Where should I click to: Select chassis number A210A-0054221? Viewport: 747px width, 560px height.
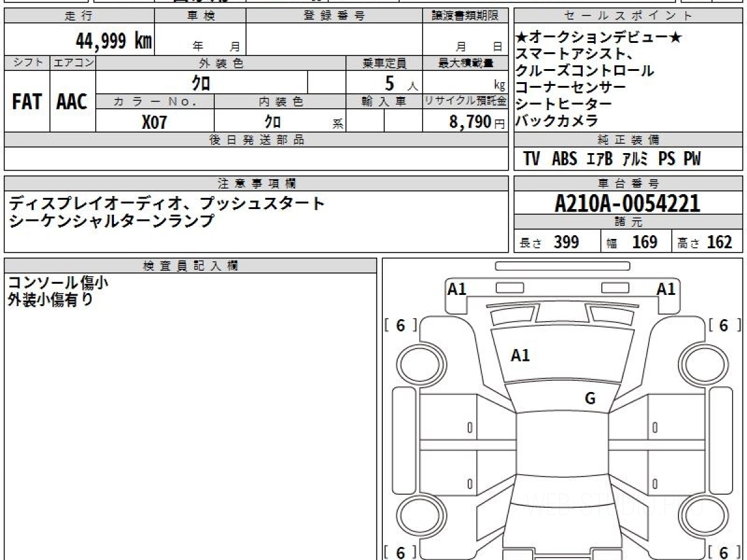click(627, 203)
